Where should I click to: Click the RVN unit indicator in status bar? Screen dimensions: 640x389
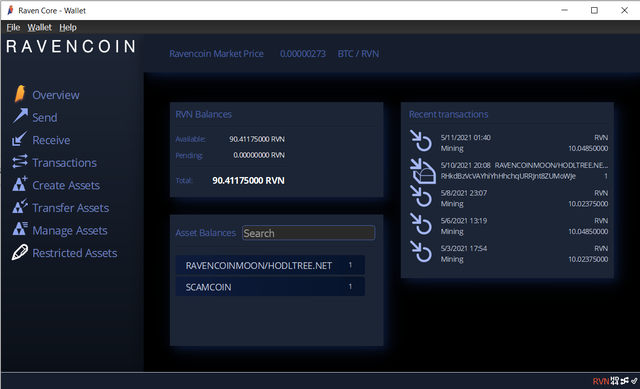click(x=601, y=381)
